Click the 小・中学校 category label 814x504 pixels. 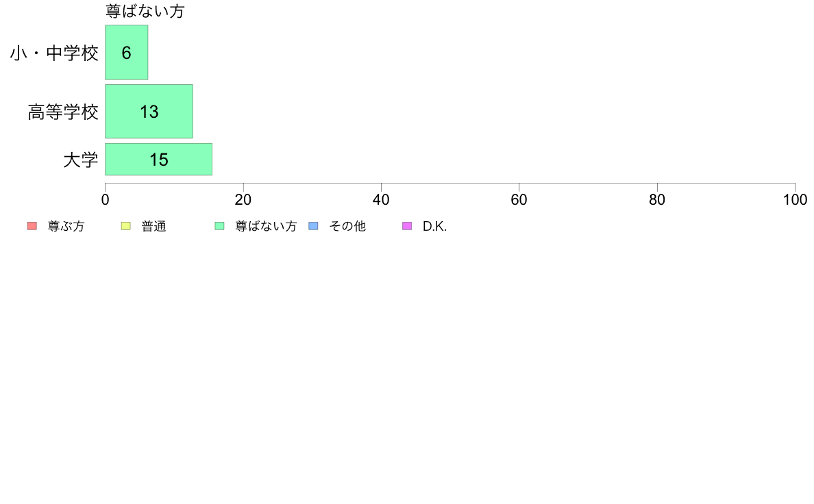tap(54, 53)
